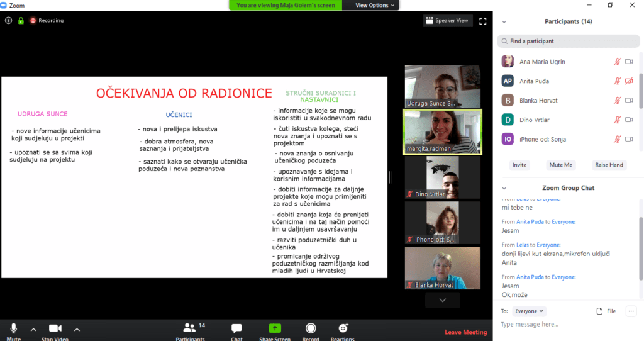Collapse Zoom Group Chat chevron

[504, 188]
